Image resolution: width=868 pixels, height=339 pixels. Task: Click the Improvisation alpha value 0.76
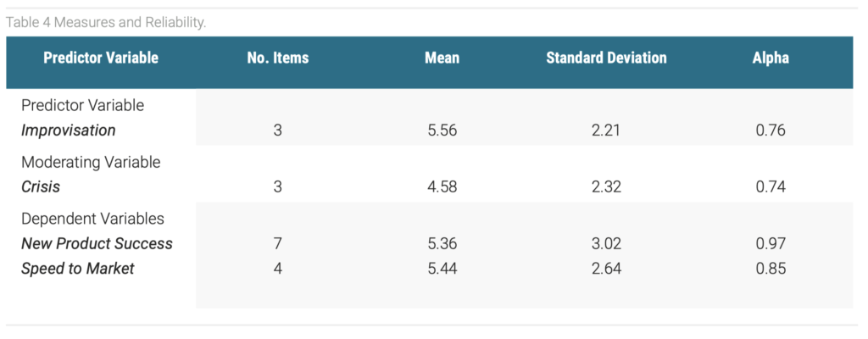[x=771, y=131]
